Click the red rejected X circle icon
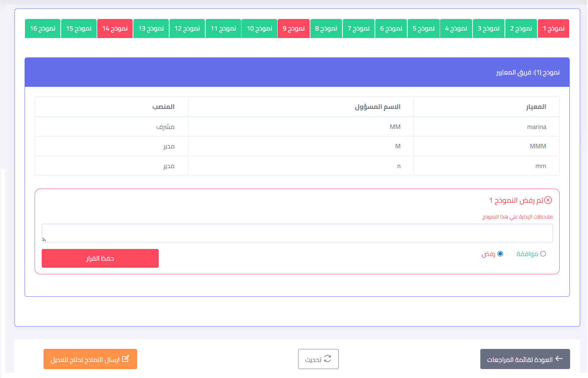Screen dimensions: 588x378 [x=548, y=200]
